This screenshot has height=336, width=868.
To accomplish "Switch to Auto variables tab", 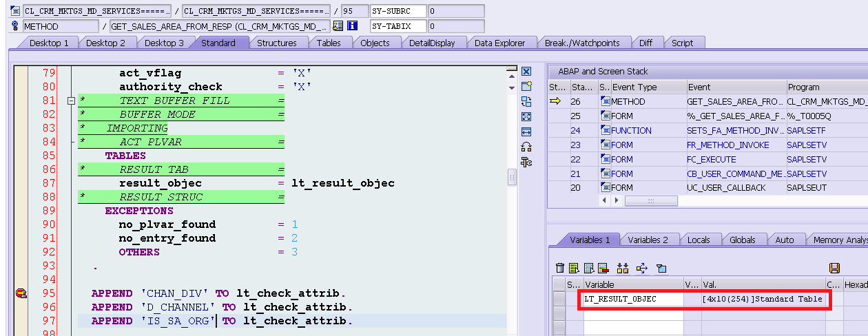I will click(784, 240).
